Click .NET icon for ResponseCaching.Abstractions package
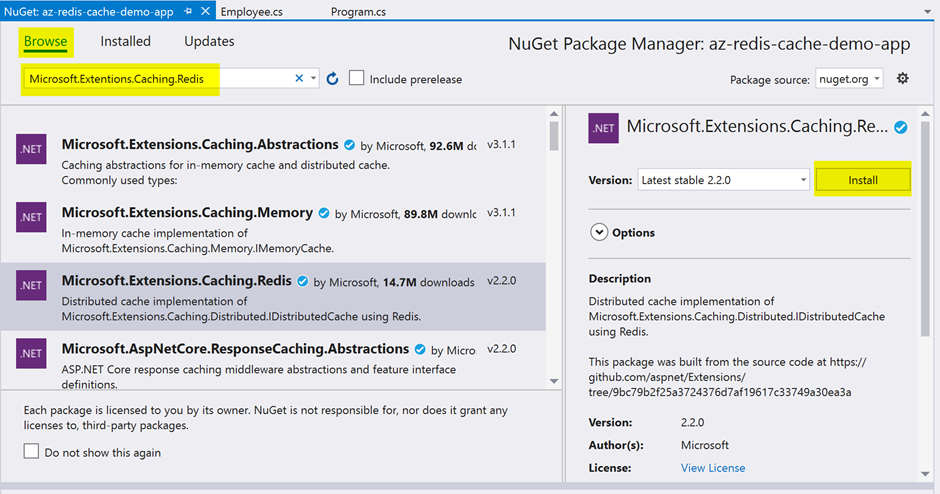Image resolution: width=940 pixels, height=494 pixels. click(x=31, y=353)
